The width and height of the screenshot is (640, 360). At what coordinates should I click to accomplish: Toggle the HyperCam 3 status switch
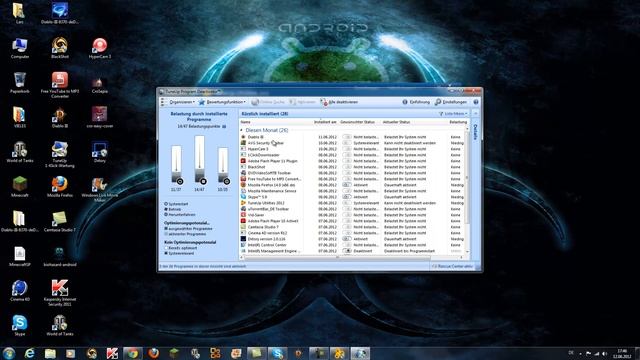click(347, 149)
